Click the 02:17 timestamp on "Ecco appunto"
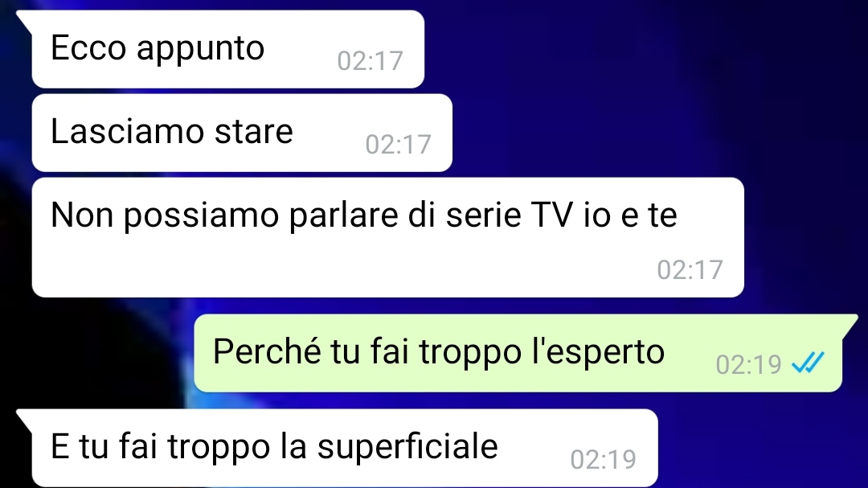Viewport: 868px width, 488px height. [x=370, y=60]
